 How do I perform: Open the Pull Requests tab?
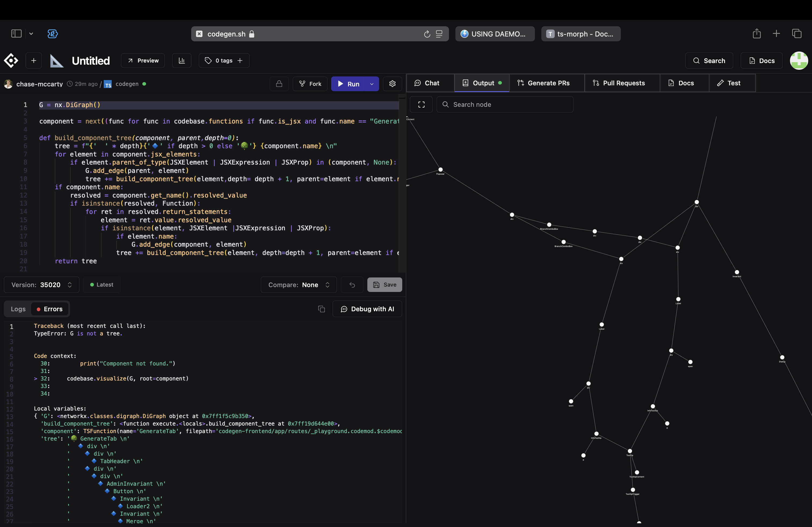pyautogui.click(x=619, y=83)
